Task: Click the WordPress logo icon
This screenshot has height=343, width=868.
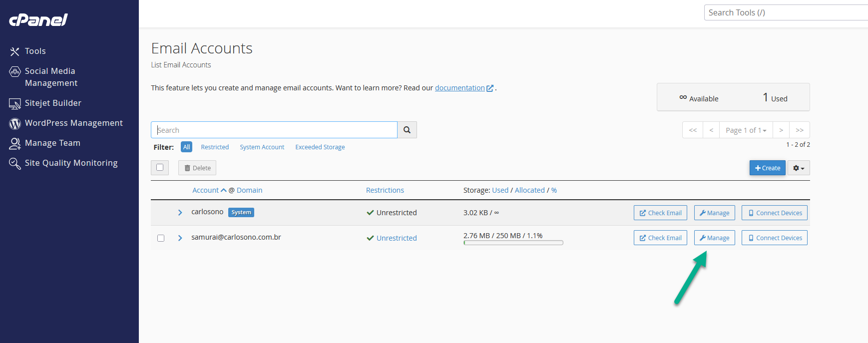Action: [x=15, y=123]
